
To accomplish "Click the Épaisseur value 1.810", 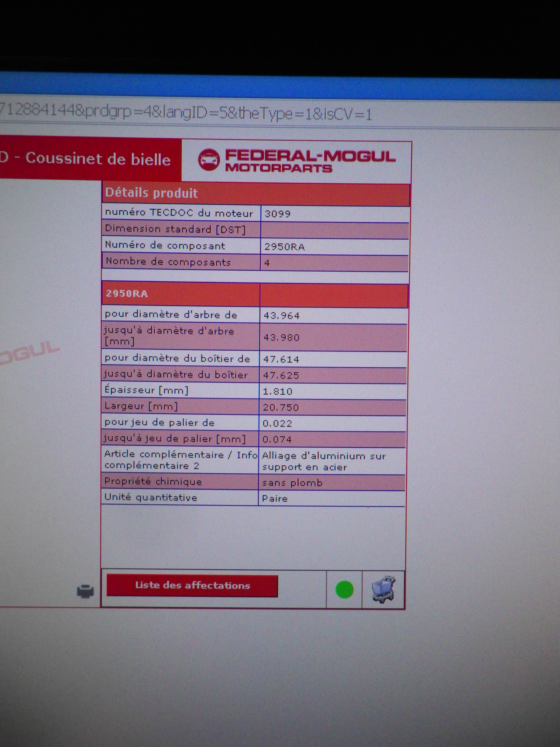I will click(277, 391).
